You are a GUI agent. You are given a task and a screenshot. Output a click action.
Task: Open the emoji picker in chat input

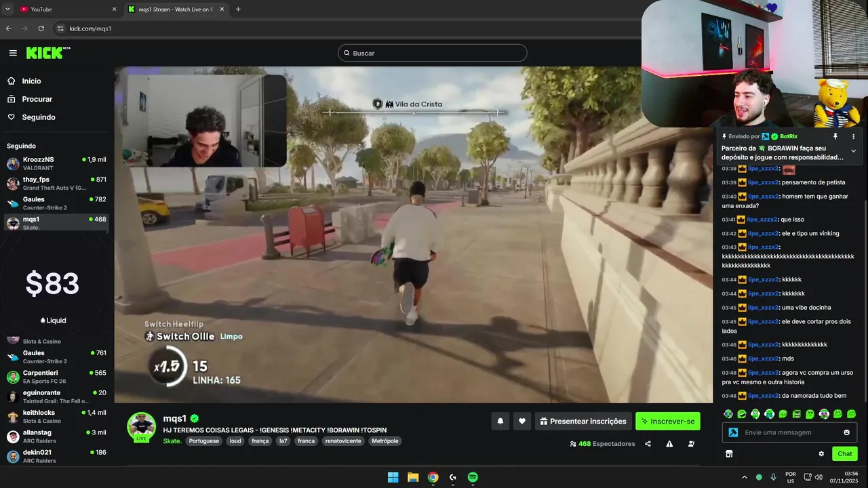pos(846,432)
